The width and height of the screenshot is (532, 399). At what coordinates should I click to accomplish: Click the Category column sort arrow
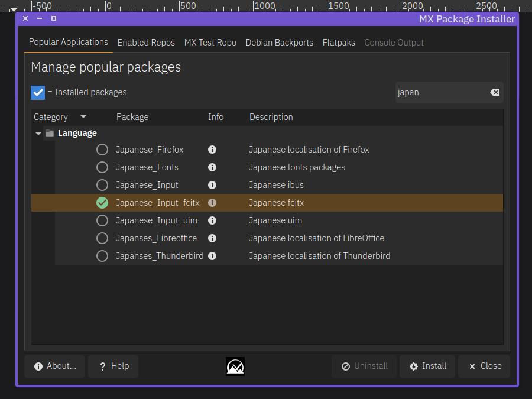point(83,116)
